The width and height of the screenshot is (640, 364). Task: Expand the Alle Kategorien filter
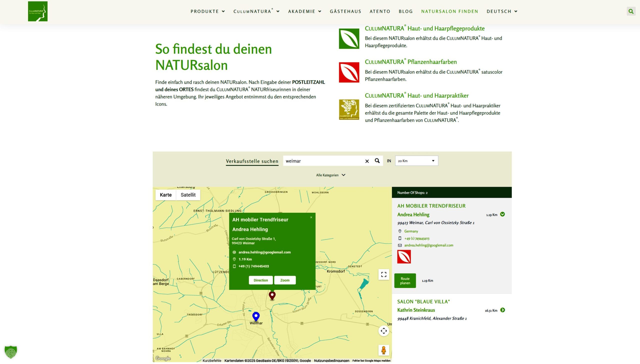330,175
